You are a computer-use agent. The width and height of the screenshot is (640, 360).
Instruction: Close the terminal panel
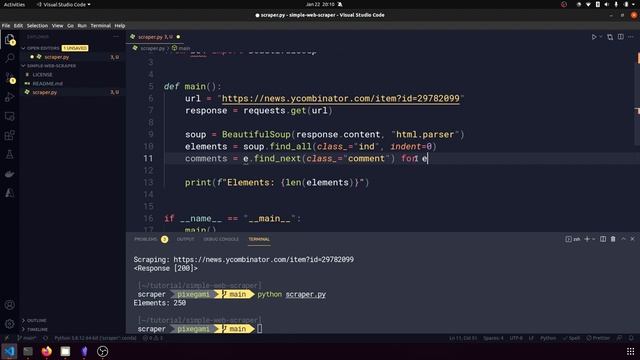click(x=633, y=239)
